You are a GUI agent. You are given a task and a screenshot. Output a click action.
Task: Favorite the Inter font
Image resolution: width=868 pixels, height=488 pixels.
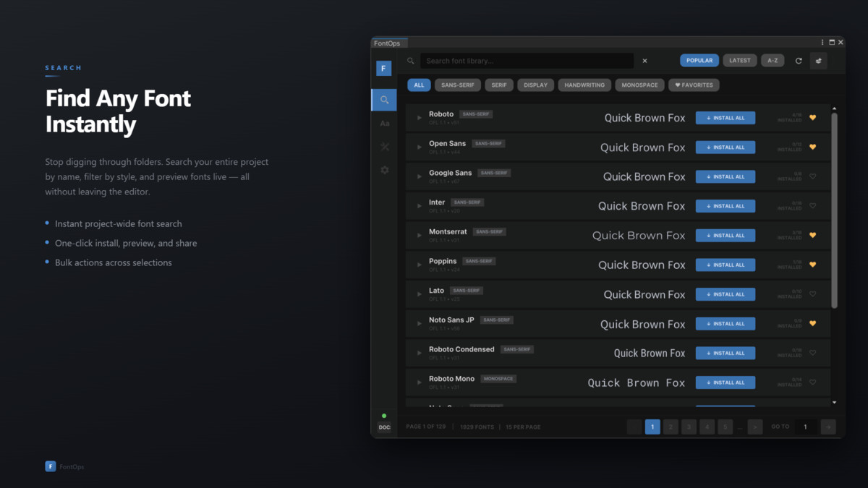tap(812, 205)
